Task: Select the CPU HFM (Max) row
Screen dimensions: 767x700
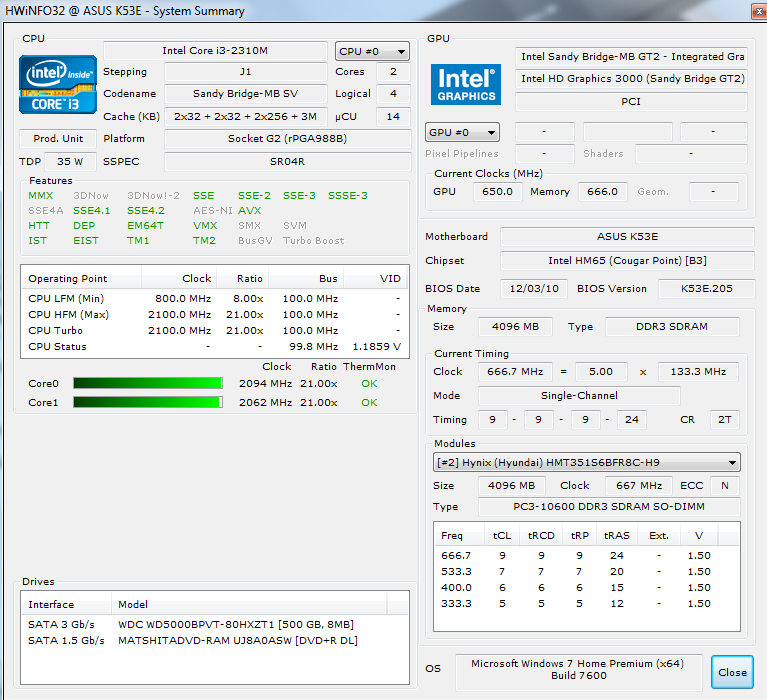Action: (x=214, y=315)
